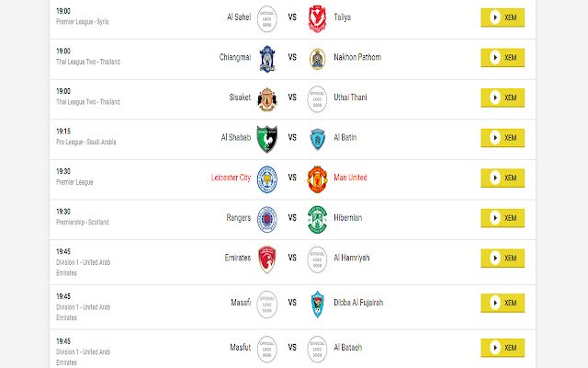Viewport: 588px width, 368px height.
Task: Click the Emirates club falcon logo
Action: pos(267,259)
